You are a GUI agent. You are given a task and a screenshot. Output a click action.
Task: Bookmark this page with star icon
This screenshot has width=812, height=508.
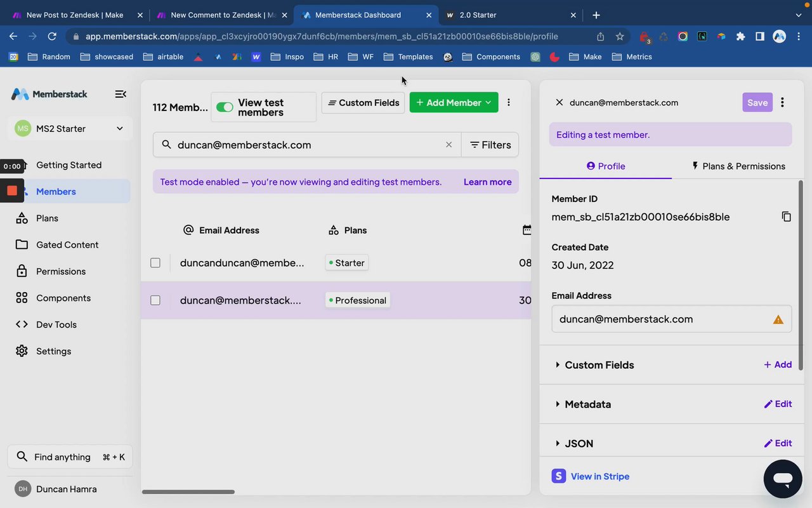coord(620,37)
